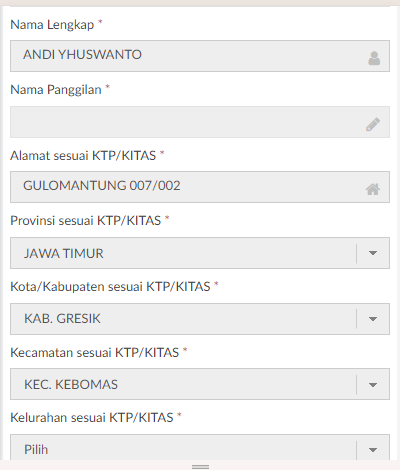400x470 pixels.
Task: Open the Provinsi dropdown arrow
Action: click(373, 253)
